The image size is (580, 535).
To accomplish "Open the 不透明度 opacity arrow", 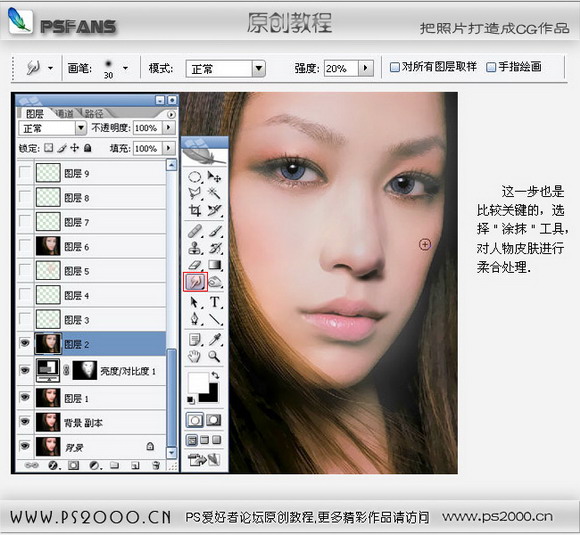I will [168, 128].
